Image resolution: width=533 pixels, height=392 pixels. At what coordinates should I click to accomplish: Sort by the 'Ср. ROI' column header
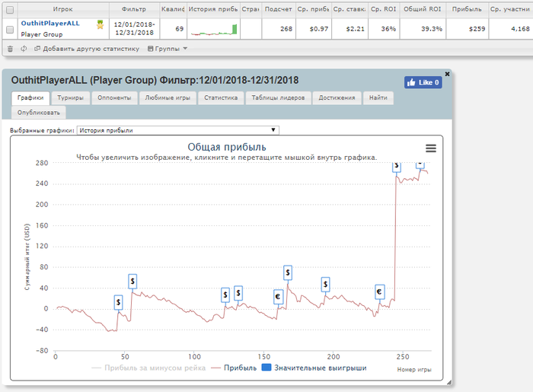[x=384, y=9]
